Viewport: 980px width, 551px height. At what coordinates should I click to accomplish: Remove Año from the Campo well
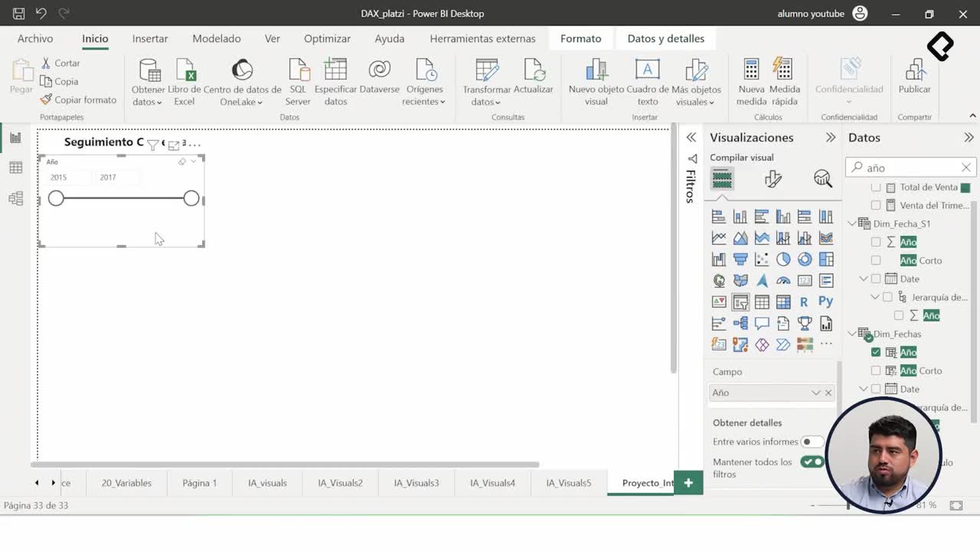(x=828, y=393)
